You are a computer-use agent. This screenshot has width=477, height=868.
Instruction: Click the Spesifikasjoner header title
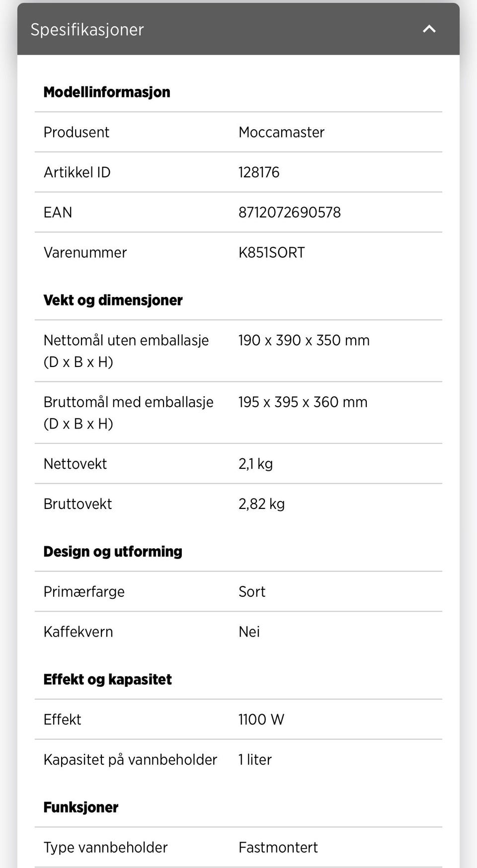click(x=87, y=30)
